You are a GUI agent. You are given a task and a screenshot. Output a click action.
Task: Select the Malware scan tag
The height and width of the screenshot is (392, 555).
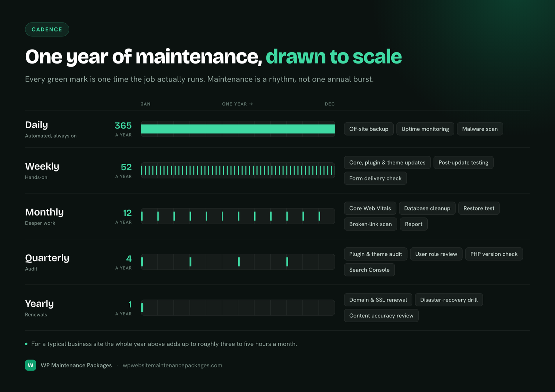480,129
